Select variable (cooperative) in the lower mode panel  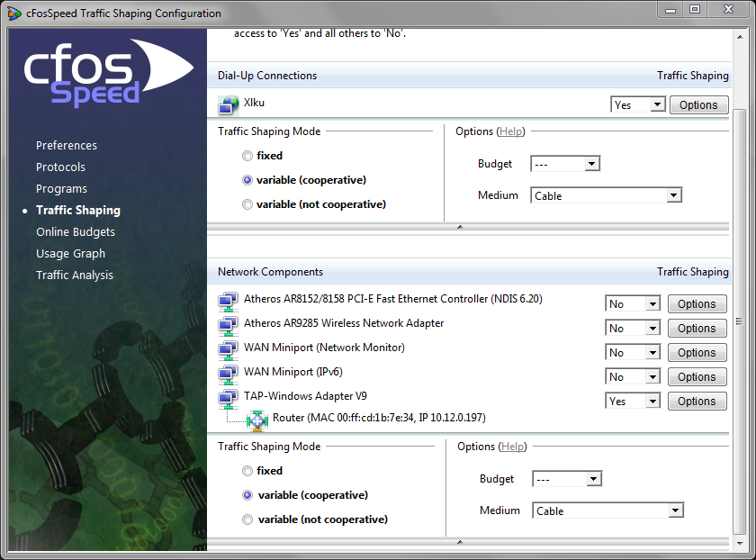coord(247,494)
